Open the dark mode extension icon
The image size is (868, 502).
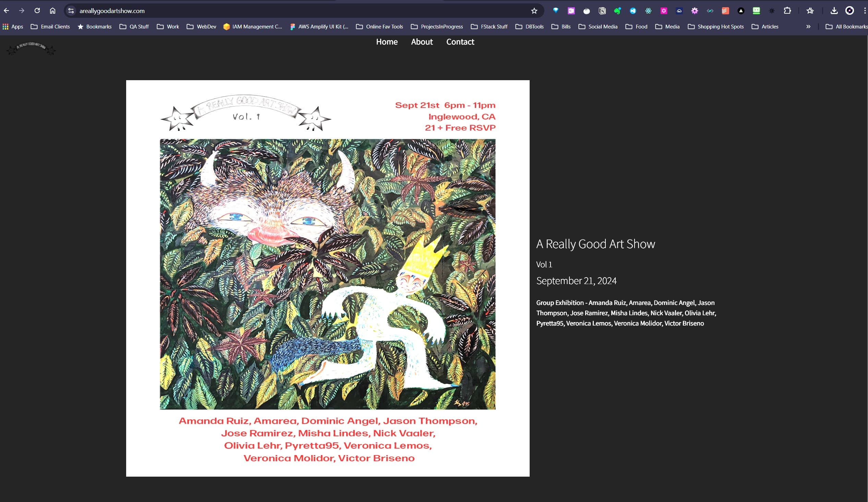[772, 11]
